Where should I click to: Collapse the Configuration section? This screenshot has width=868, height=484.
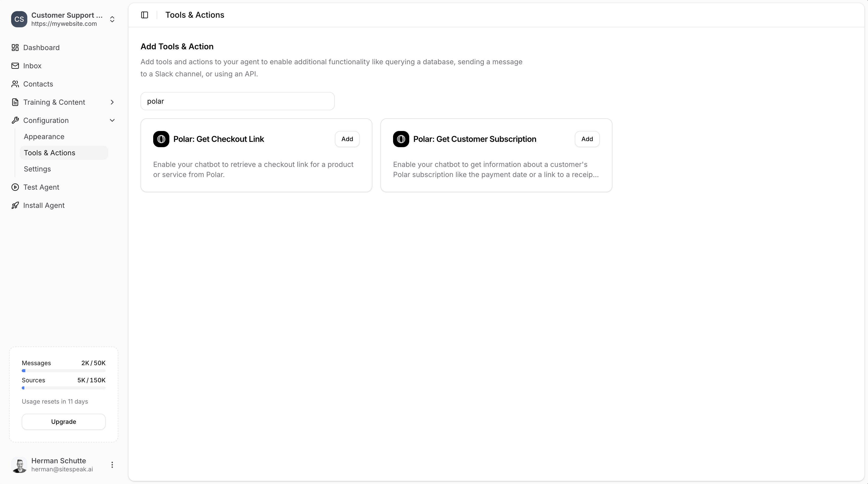point(112,120)
